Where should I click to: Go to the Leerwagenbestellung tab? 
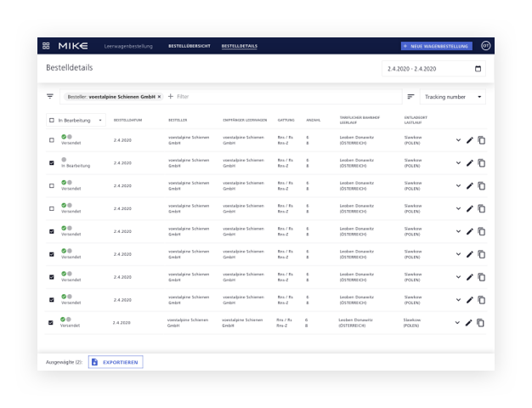pyautogui.click(x=127, y=46)
